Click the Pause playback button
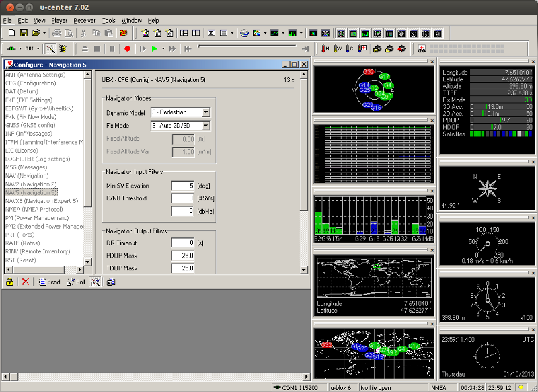 (112, 49)
